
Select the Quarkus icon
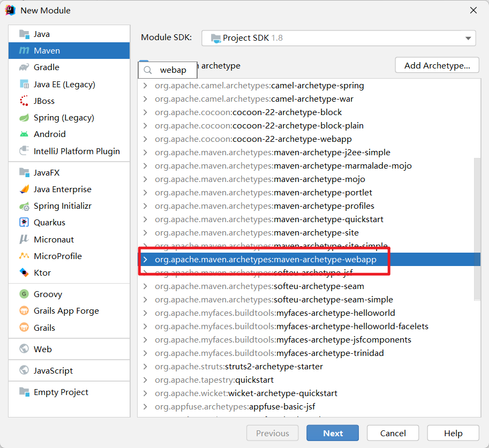(24, 222)
